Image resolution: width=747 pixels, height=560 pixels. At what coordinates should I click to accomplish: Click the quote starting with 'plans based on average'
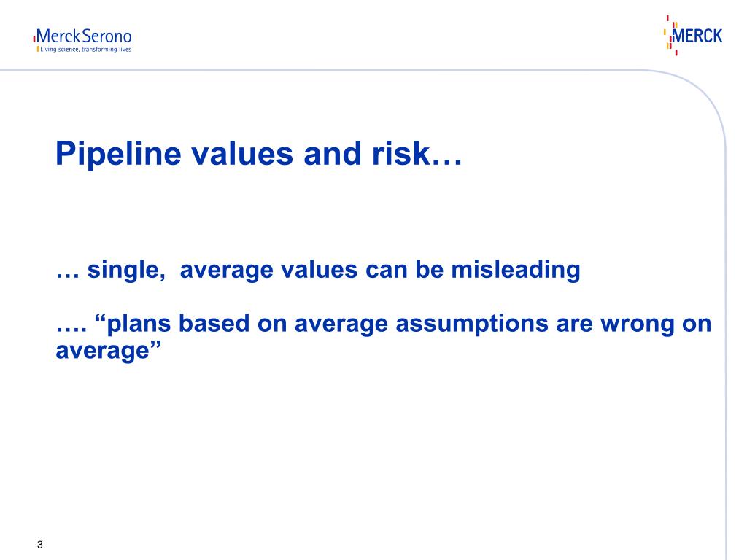pyautogui.click(x=384, y=337)
